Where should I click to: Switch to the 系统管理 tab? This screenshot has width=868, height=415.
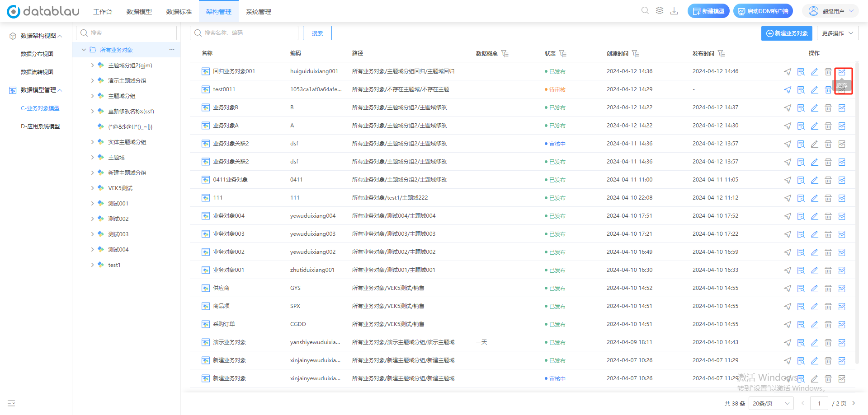coord(259,12)
